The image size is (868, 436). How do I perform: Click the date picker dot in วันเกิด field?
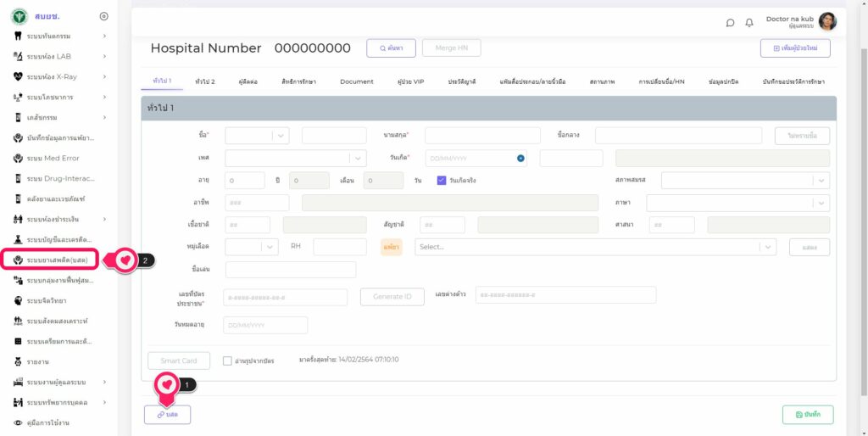520,159
